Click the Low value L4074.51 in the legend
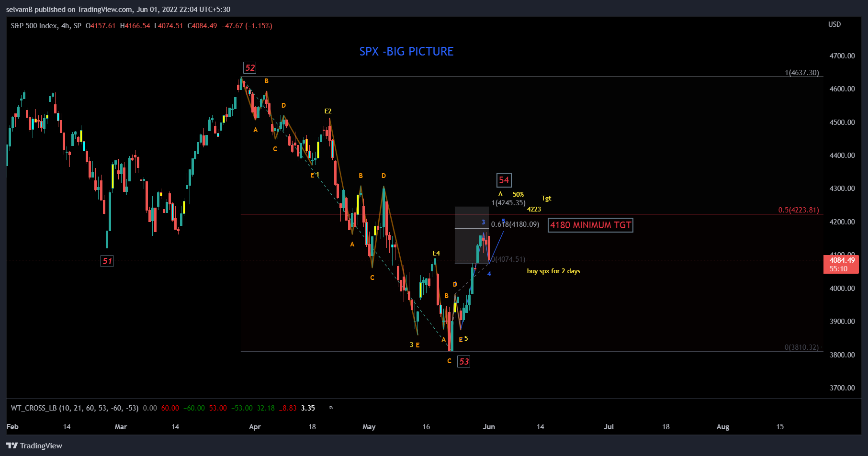868x456 pixels. coord(169,26)
